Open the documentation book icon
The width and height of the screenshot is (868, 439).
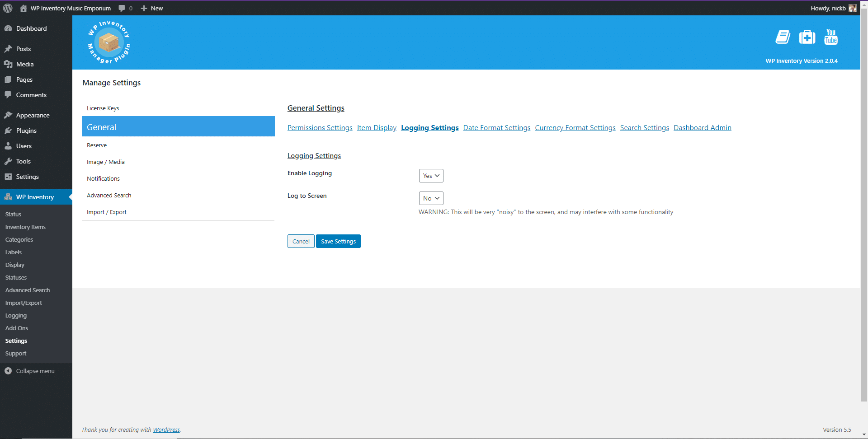(x=783, y=37)
